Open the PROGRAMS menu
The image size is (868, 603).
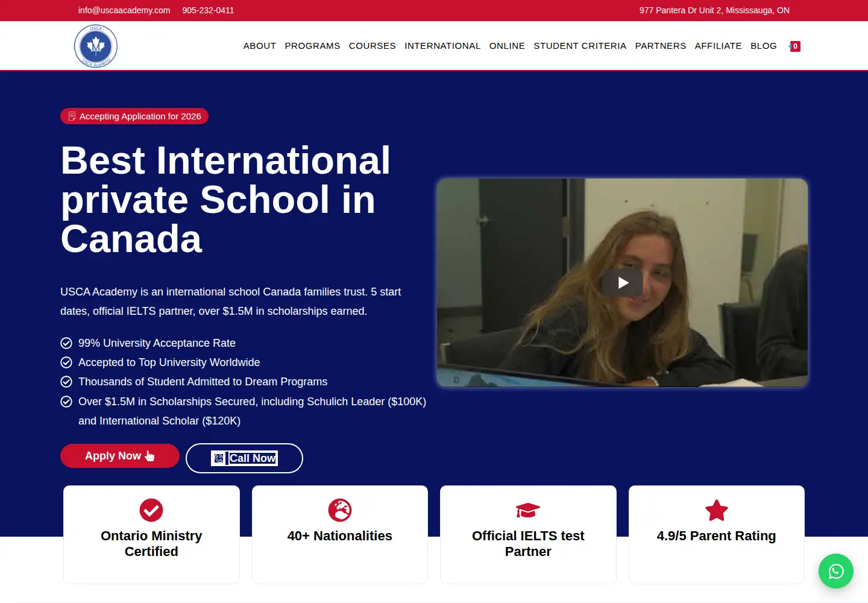[x=312, y=46]
